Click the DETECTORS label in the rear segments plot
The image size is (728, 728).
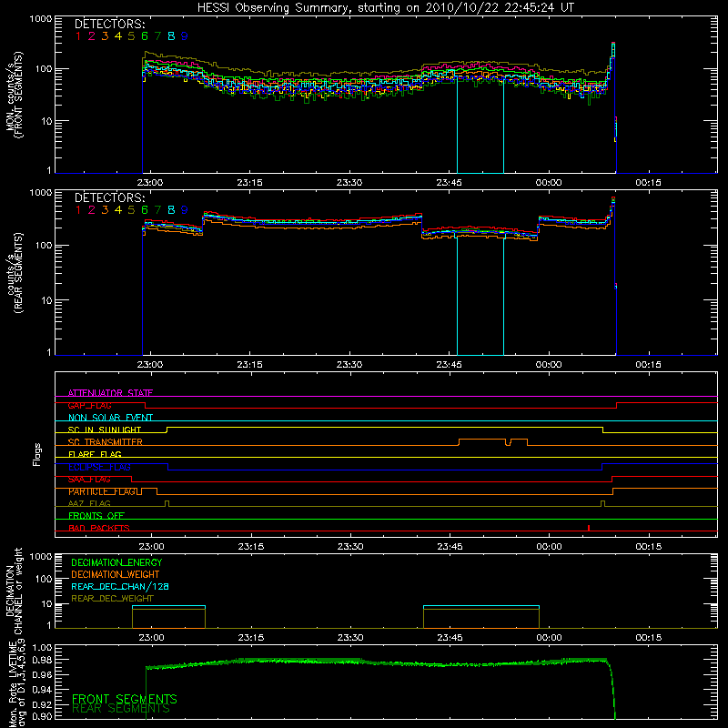pyautogui.click(x=109, y=197)
